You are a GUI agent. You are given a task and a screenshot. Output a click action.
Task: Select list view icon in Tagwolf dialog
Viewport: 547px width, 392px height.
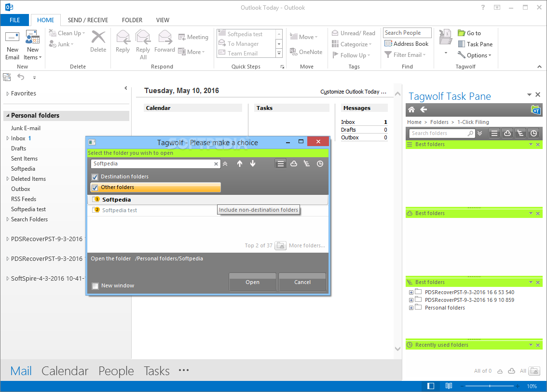click(280, 163)
